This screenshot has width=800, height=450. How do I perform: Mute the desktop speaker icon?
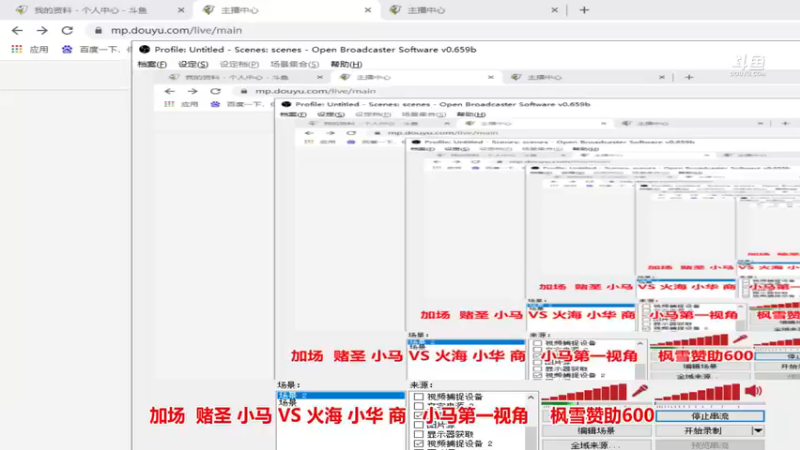[754, 391]
